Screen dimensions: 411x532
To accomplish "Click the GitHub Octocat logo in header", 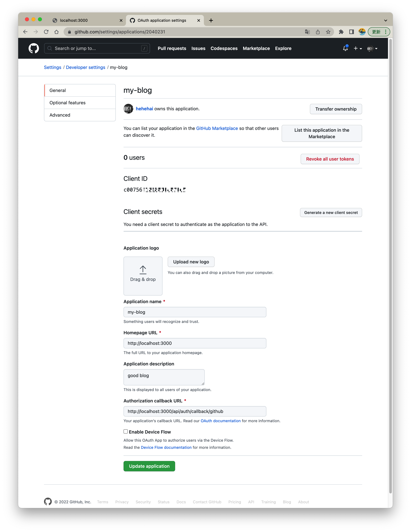I will coord(34,48).
